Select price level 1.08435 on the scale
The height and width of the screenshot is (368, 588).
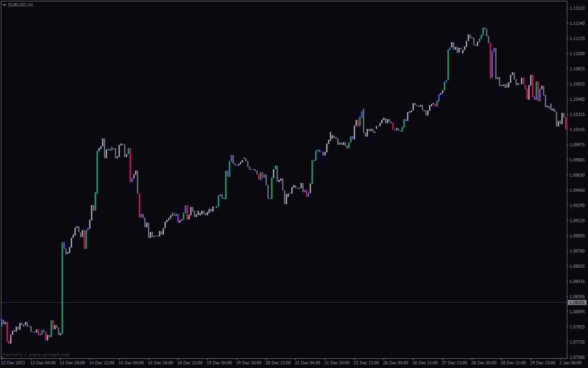click(577, 281)
